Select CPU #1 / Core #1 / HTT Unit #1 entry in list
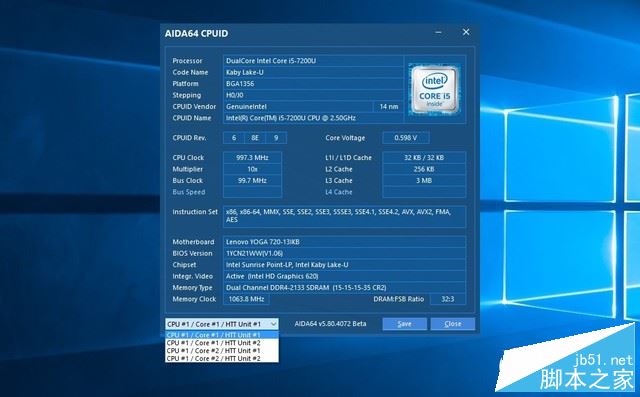 222,335
